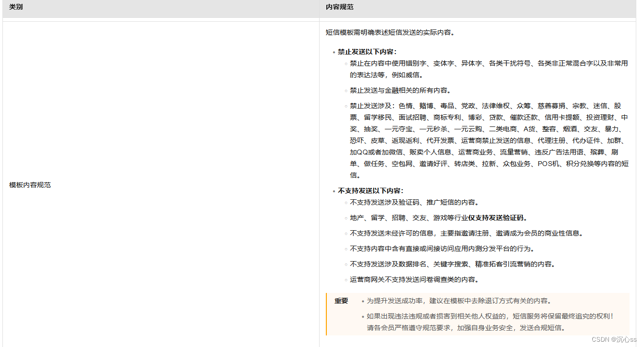The width and height of the screenshot is (644, 347).
Task: Click the heading 不支持发送以下内容
Action: coord(370,191)
